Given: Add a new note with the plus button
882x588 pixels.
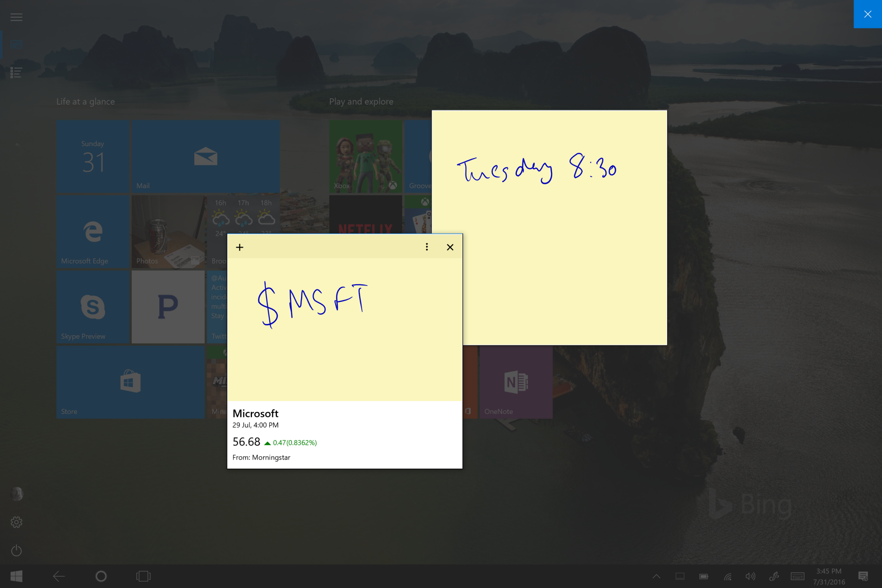Looking at the screenshot, I should 239,247.
